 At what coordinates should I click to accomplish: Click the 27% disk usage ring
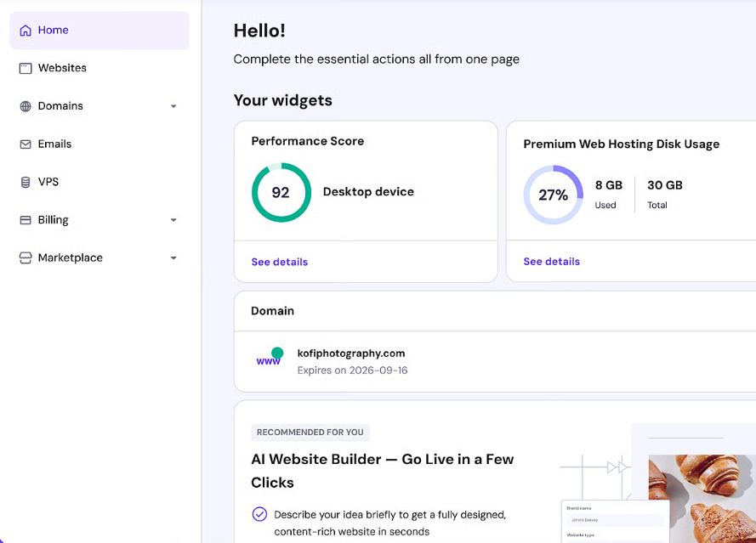pyautogui.click(x=553, y=195)
